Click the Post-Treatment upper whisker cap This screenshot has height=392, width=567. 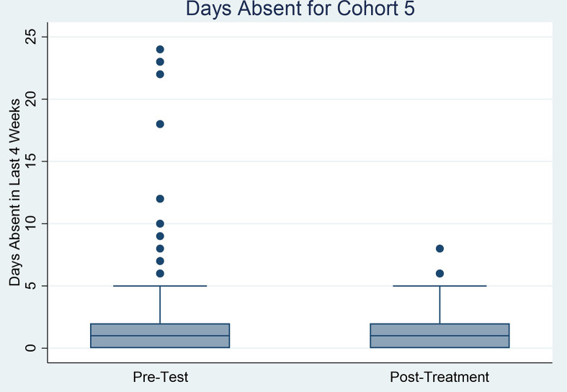439,286
